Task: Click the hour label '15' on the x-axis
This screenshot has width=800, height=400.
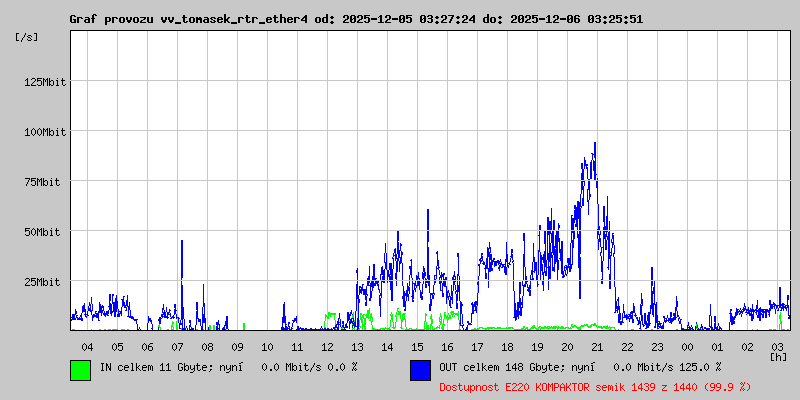Action: point(417,347)
